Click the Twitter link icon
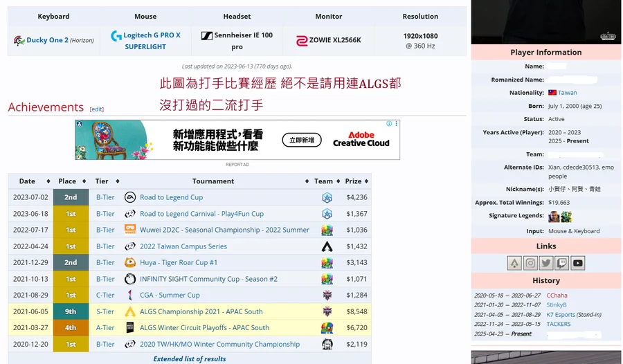The width and height of the screenshot is (623, 364). click(x=546, y=263)
